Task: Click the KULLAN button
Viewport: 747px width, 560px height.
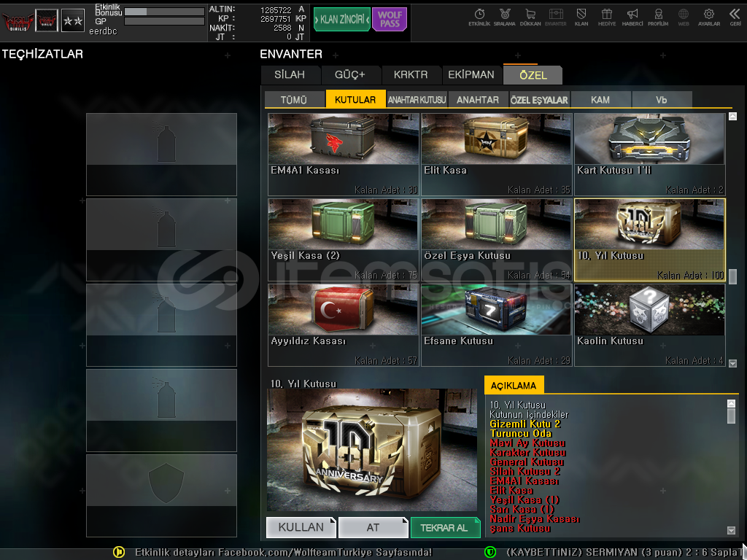Action: [301, 527]
